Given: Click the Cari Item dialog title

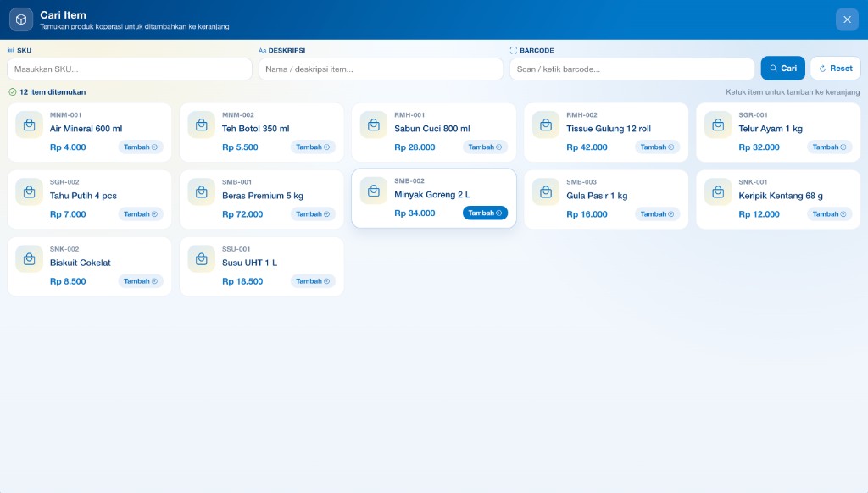Looking at the screenshot, I should [63, 15].
